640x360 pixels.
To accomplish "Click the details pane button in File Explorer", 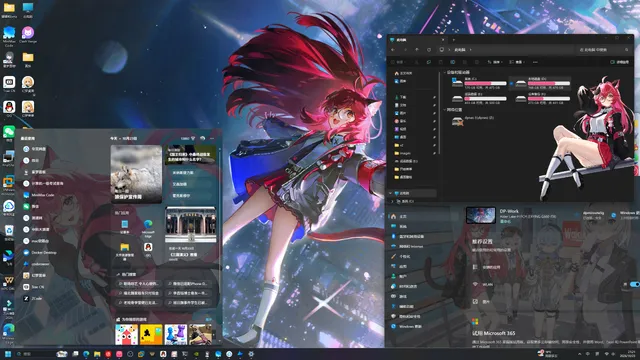I will (x=620, y=62).
